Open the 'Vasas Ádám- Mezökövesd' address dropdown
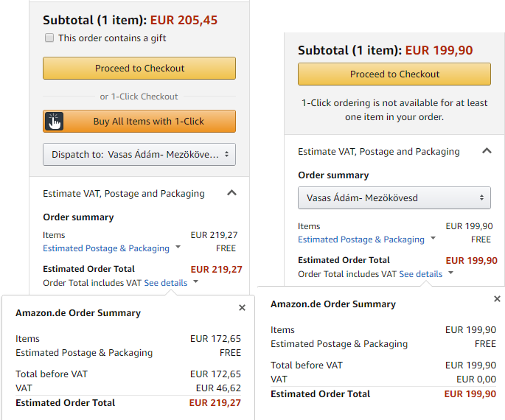Image resolution: width=505 pixels, height=420 pixels. tap(394, 197)
